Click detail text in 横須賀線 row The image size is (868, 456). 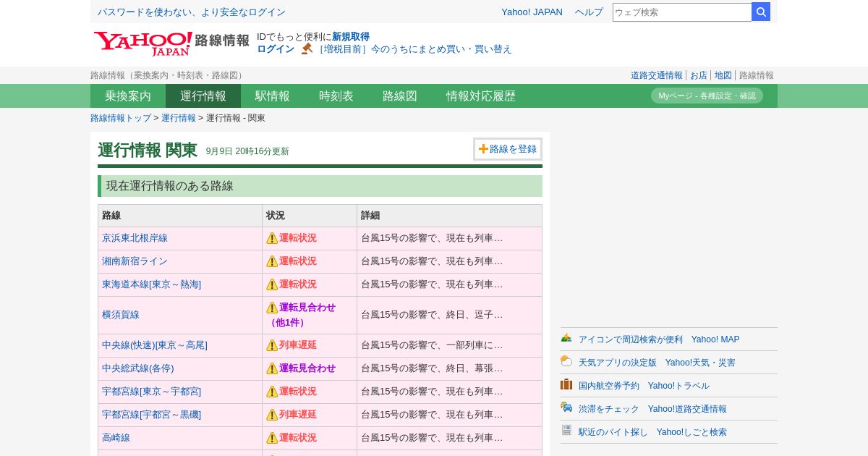click(x=432, y=315)
